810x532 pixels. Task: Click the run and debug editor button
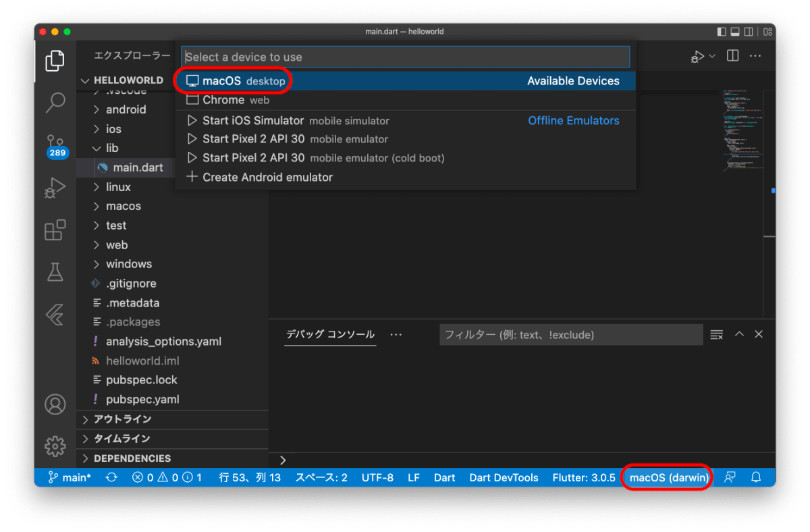(697, 57)
